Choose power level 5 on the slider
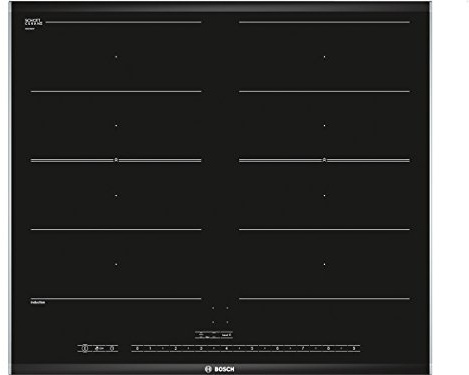This screenshot has width=469, height=375. tap(252, 349)
